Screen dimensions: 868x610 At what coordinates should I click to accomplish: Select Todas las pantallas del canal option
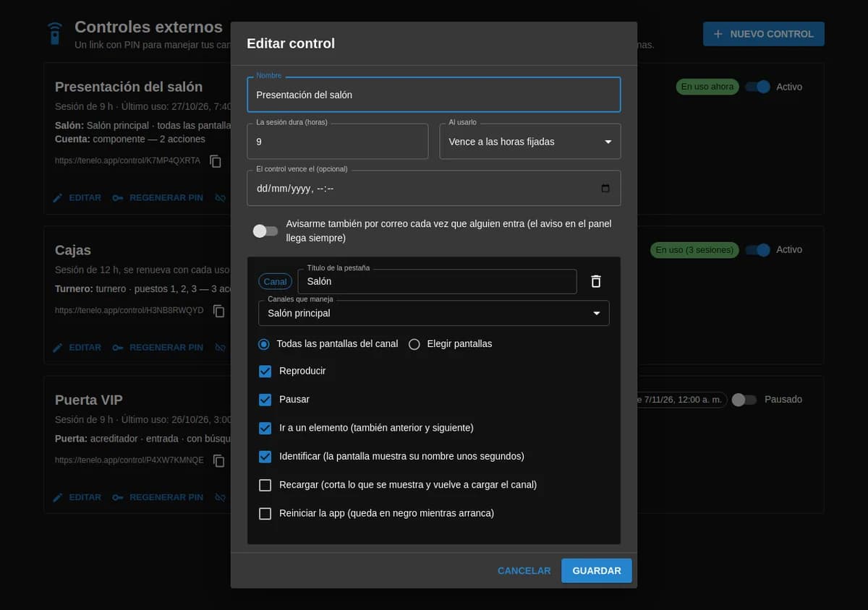coord(264,344)
